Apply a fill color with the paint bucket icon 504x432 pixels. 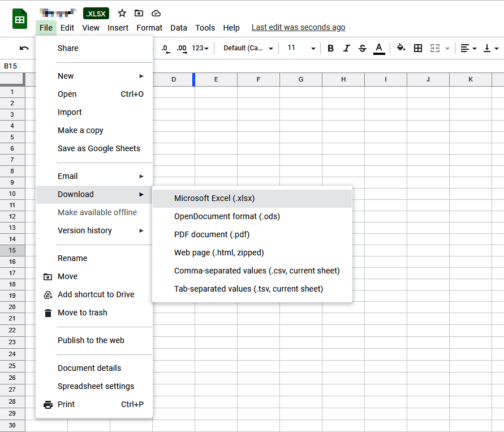pyautogui.click(x=400, y=48)
